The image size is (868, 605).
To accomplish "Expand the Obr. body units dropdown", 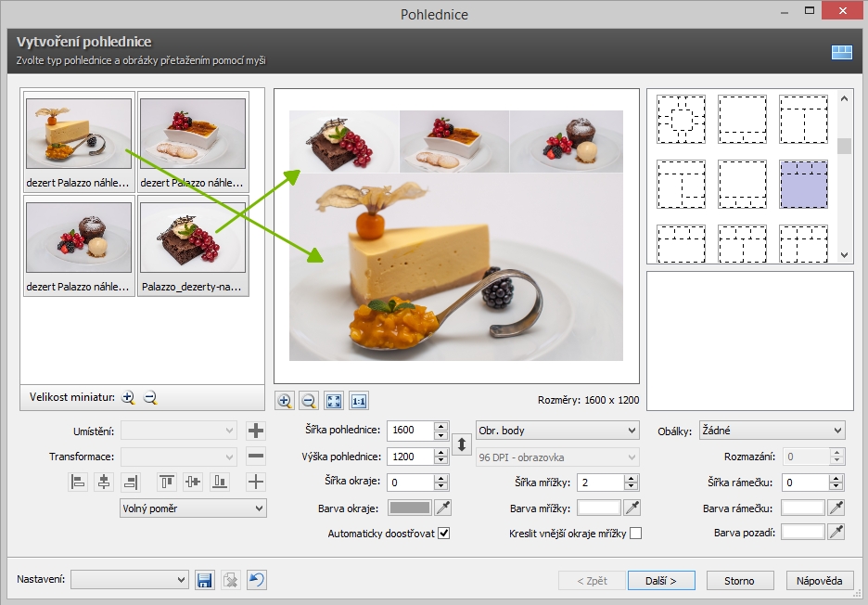I will click(557, 431).
